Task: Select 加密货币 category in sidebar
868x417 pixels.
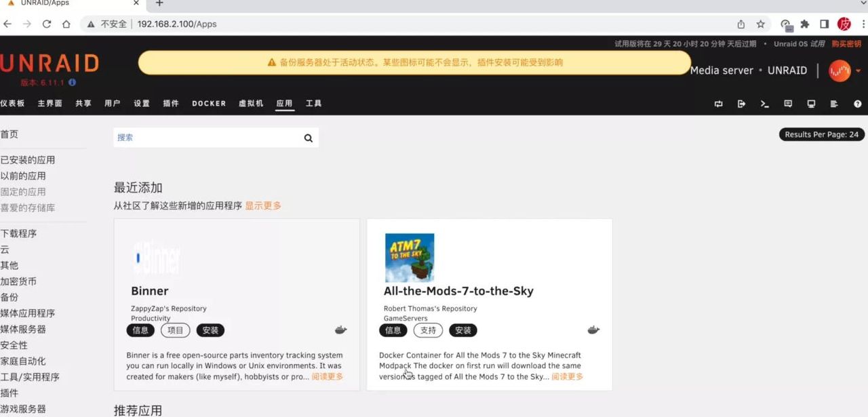Action: (x=18, y=281)
